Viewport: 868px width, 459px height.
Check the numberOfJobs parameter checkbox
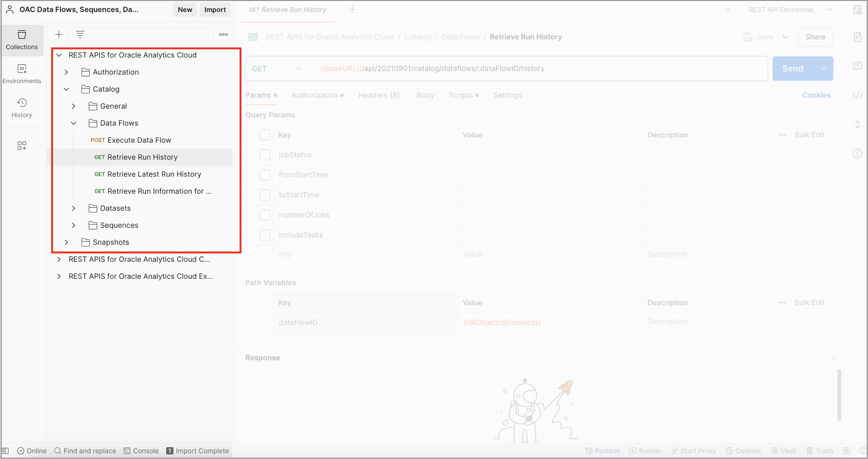(265, 215)
